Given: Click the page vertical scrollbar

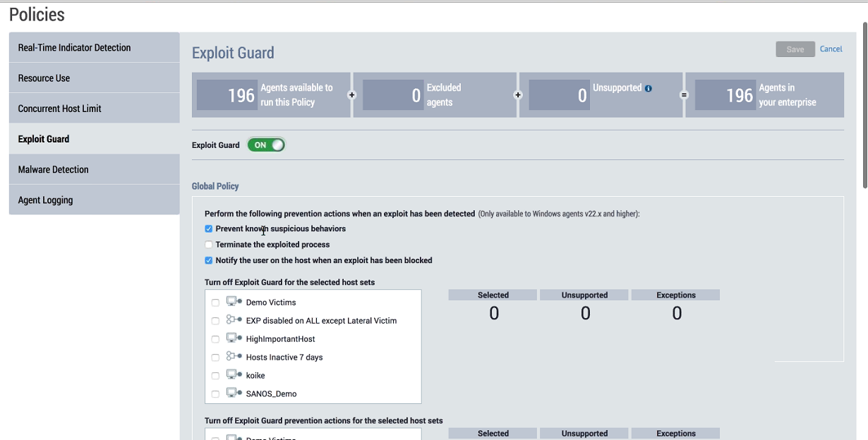Looking at the screenshot, I should [x=864, y=104].
